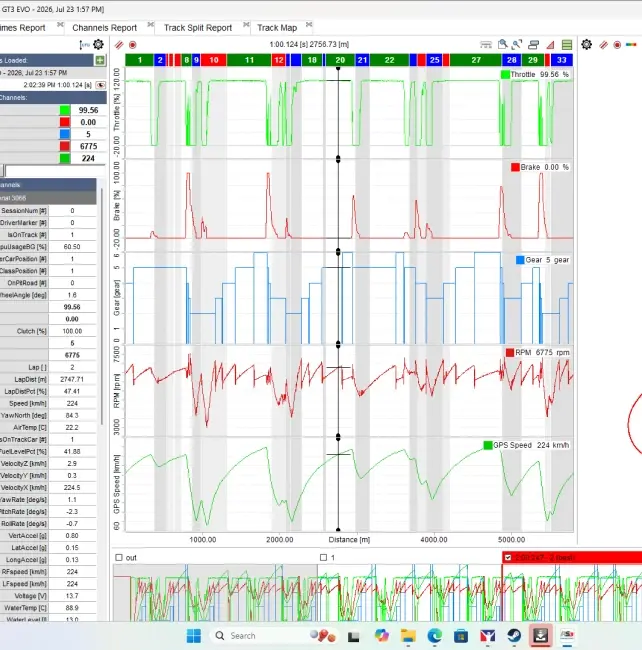Click right panel red record circle

617,44
